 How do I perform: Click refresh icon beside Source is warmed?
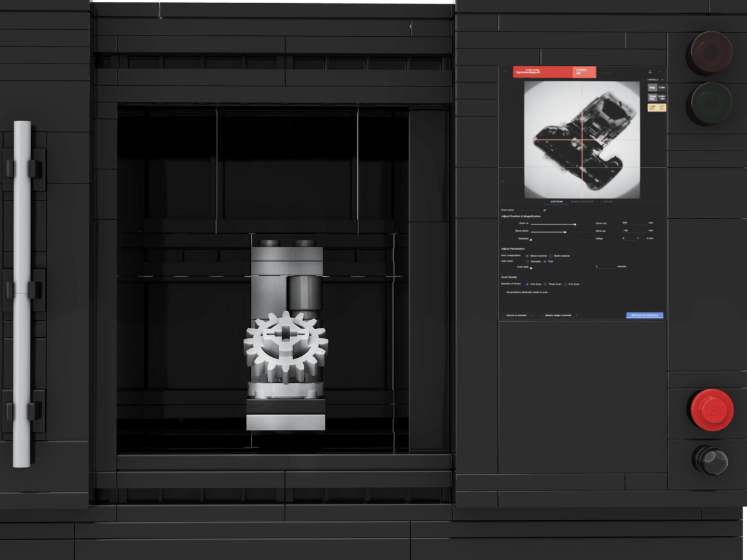[532, 315]
